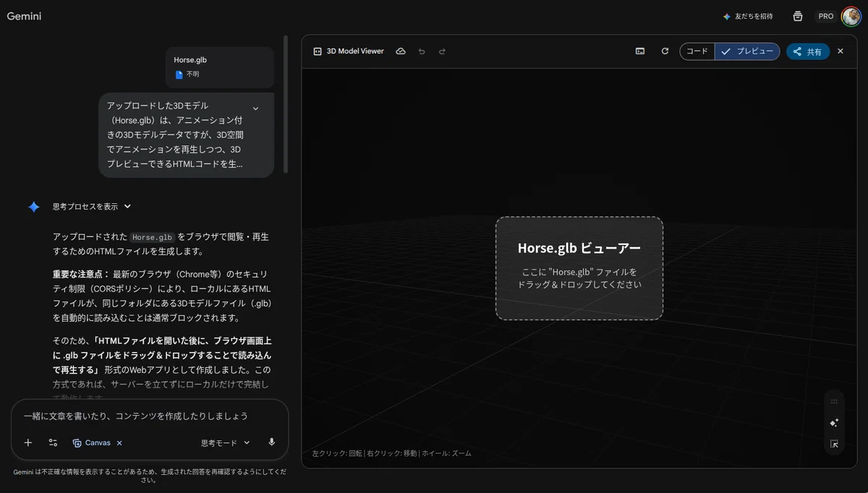Click the 3D Model Viewer code icon

click(317, 51)
